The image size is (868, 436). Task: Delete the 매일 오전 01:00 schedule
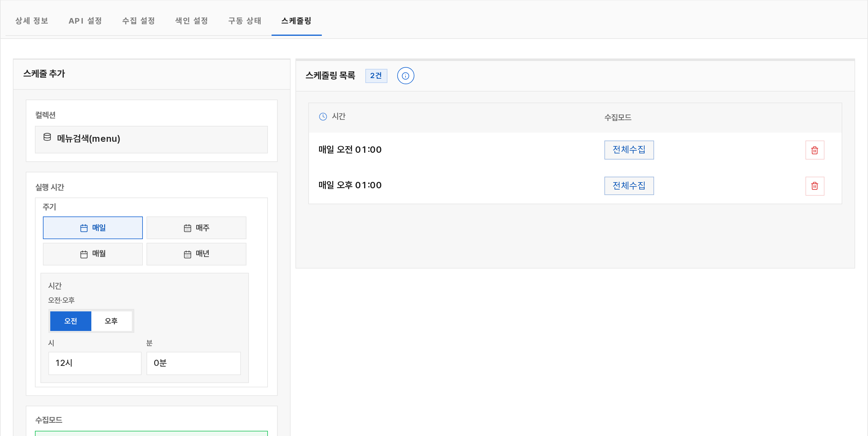click(x=815, y=150)
